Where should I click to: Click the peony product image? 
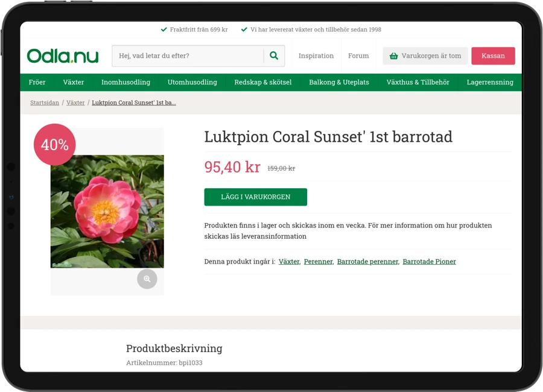(107, 211)
